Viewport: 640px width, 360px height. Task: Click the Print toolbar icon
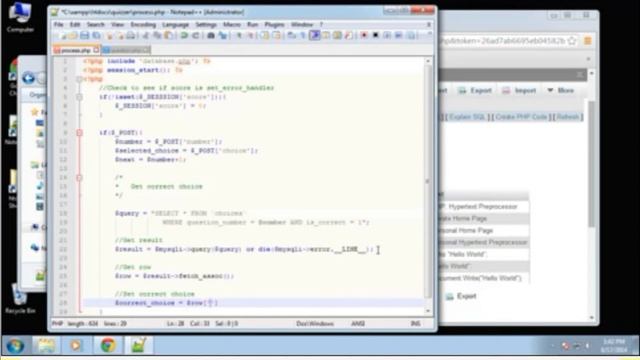[131, 36]
